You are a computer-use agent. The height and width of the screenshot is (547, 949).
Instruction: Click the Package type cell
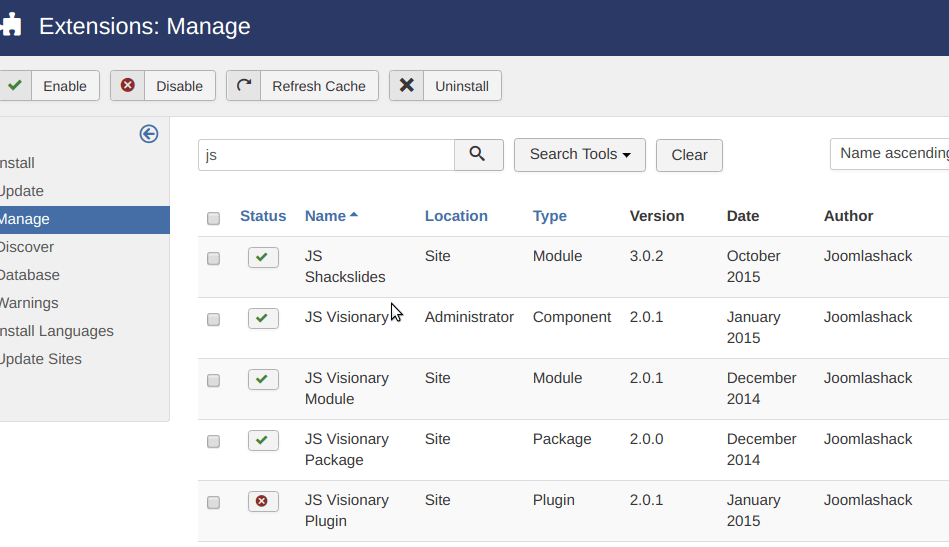pos(562,439)
